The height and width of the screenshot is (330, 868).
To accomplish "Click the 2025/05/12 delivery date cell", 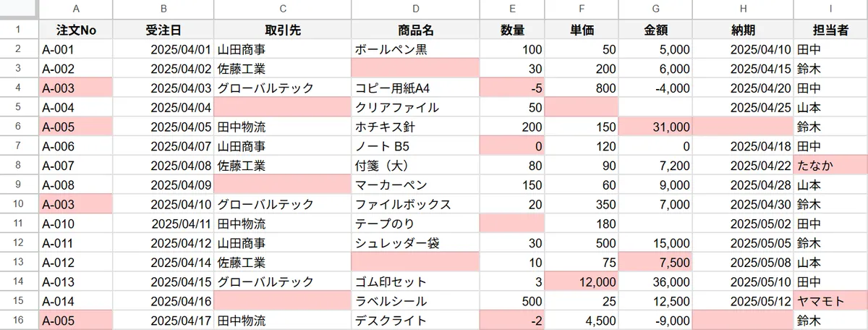I will coord(742,300).
